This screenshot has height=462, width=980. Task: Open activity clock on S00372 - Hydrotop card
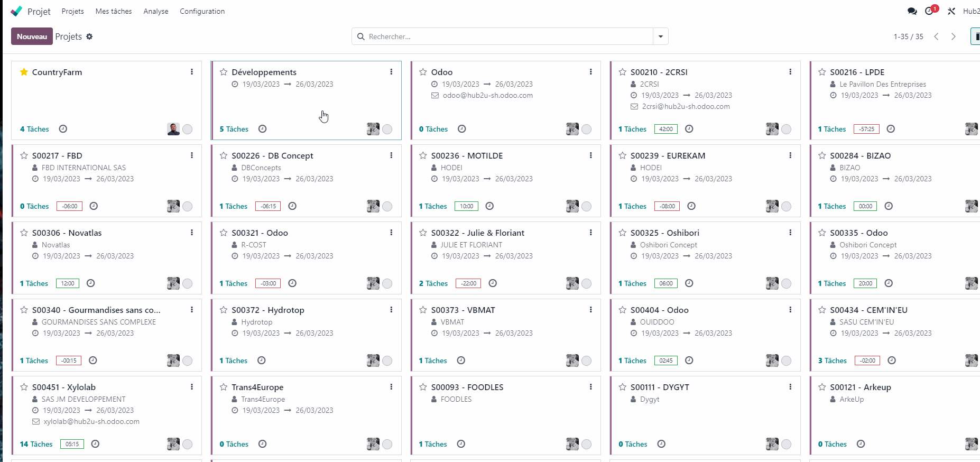click(x=261, y=361)
